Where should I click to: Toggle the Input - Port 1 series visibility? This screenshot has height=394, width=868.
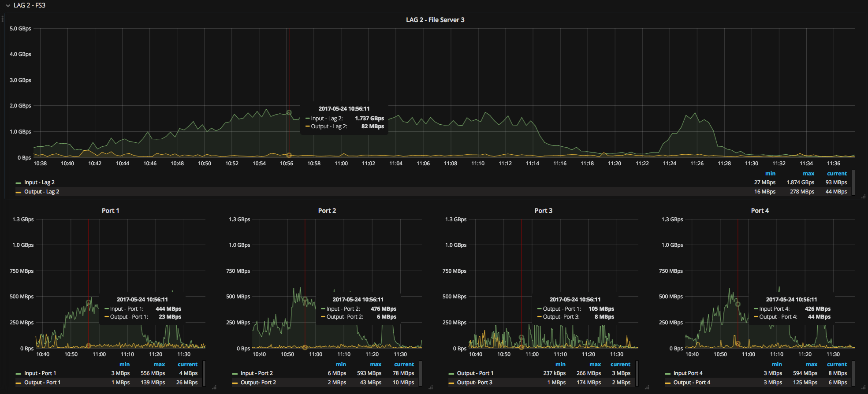point(40,373)
